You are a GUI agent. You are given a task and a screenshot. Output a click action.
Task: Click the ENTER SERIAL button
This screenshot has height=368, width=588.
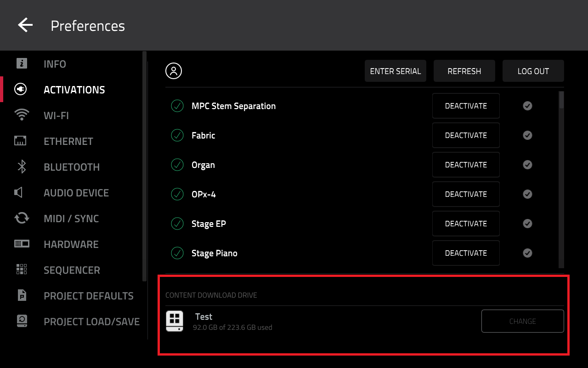(x=396, y=71)
